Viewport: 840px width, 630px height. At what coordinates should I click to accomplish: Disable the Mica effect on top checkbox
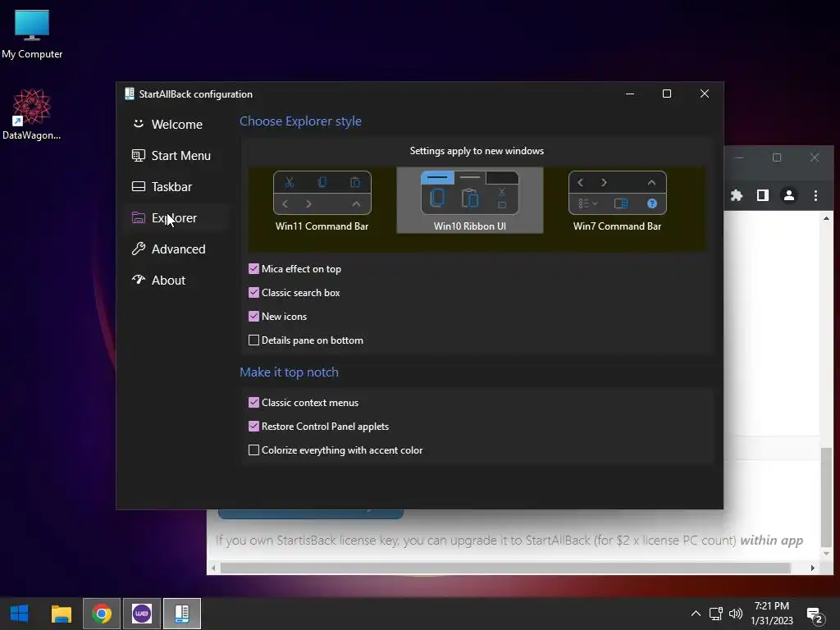[254, 269]
